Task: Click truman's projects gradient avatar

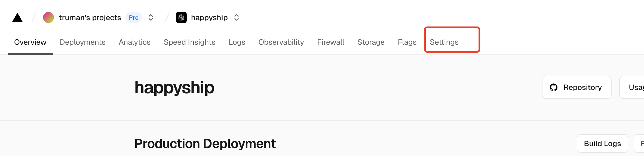Action: pos(48,17)
